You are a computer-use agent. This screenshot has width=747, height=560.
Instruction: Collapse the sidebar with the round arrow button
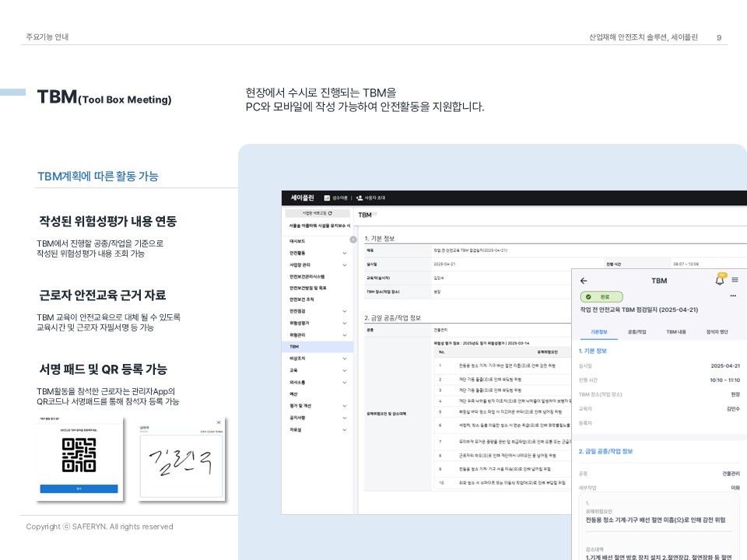352,240
